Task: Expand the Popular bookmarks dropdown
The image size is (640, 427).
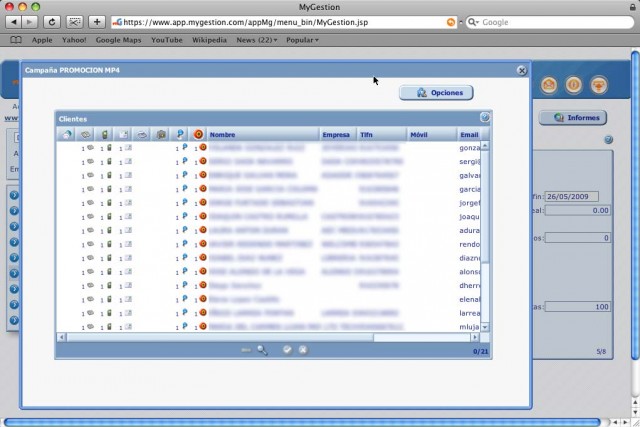Action: tap(302, 40)
